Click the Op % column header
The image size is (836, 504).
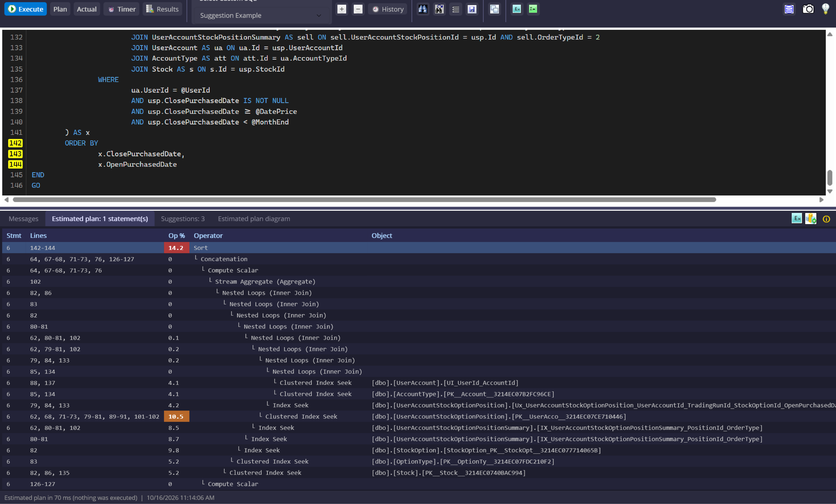tap(176, 235)
